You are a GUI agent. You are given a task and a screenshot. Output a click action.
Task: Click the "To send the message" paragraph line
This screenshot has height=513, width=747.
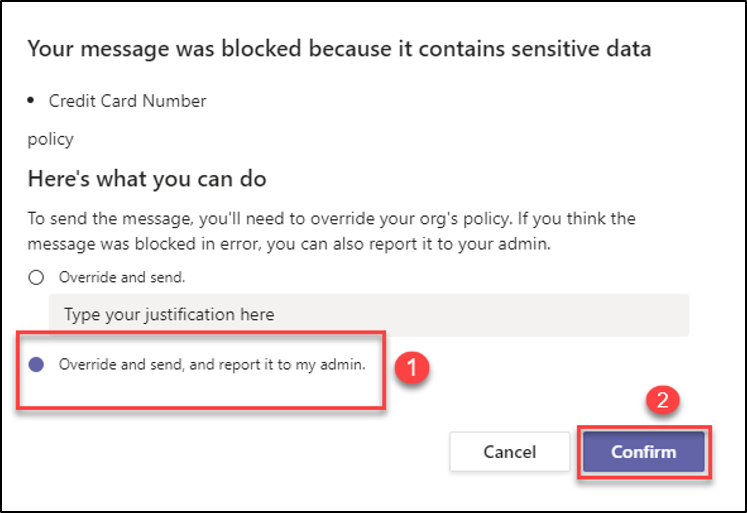pyautogui.click(x=330, y=218)
